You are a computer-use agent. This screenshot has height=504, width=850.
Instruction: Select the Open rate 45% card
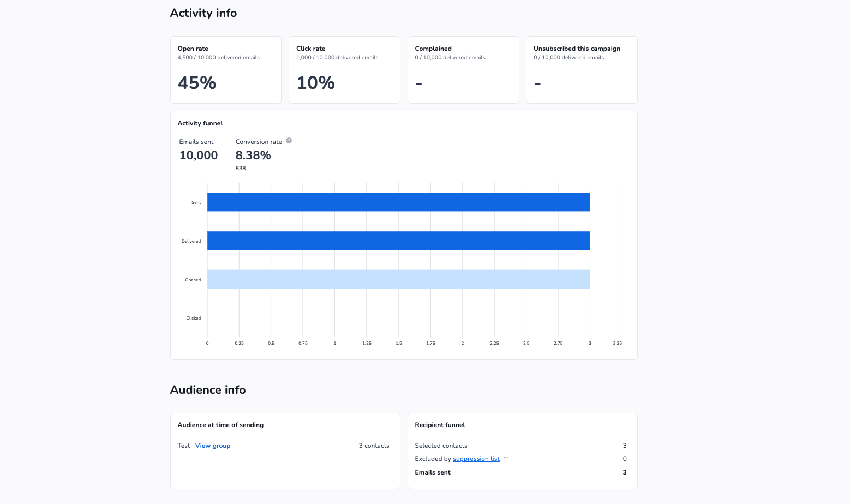tap(226, 70)
